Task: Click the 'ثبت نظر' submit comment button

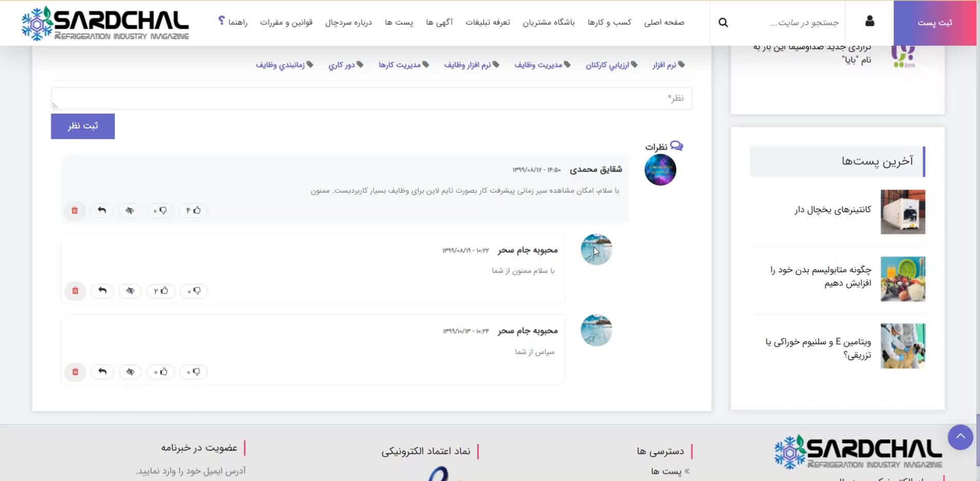Action: (83, 126)
